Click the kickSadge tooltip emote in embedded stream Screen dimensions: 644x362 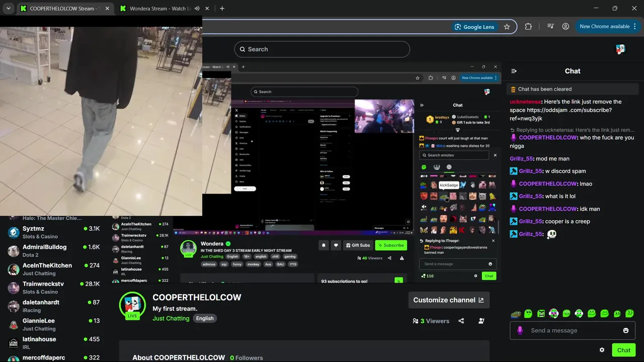pyautogui.click(x=443, y=197)
